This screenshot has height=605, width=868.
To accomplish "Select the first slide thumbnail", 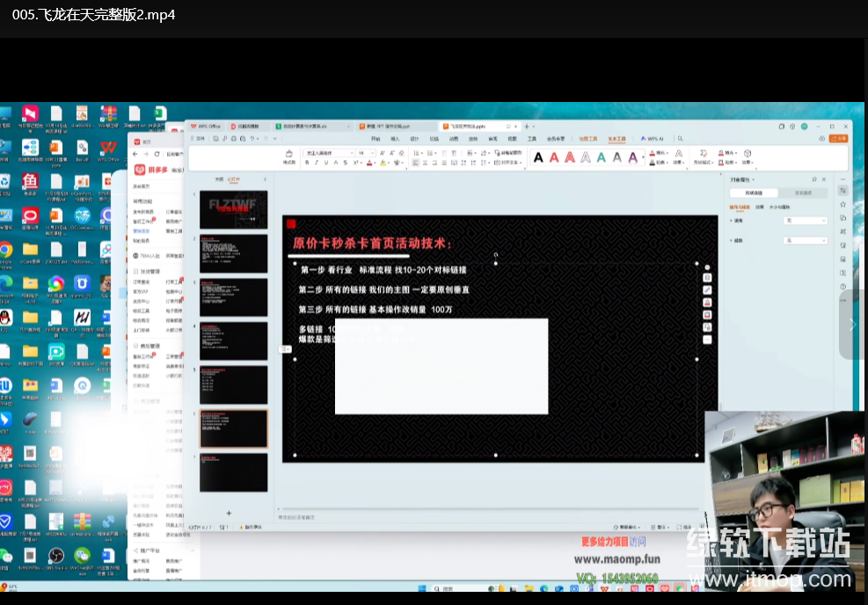I will pos(233,209).
